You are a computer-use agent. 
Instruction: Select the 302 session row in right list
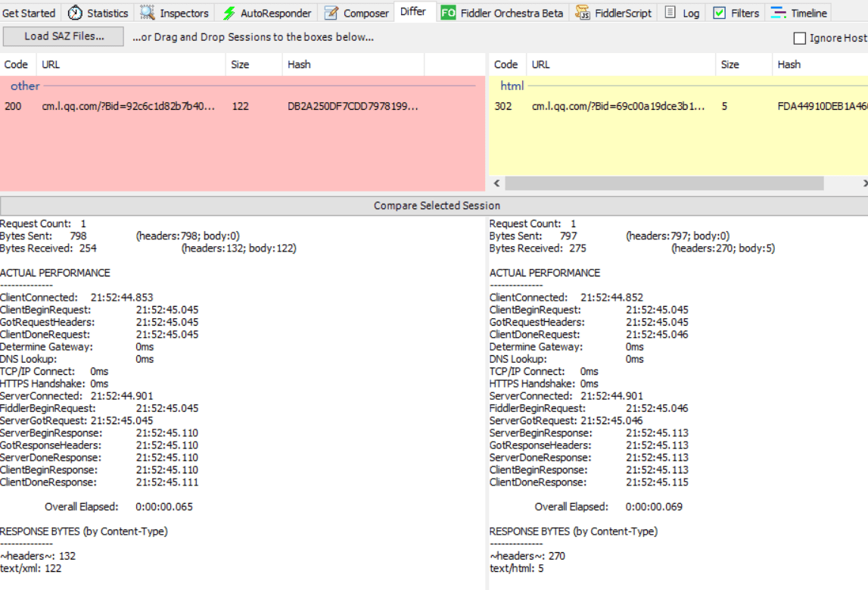tap(679, 106)
